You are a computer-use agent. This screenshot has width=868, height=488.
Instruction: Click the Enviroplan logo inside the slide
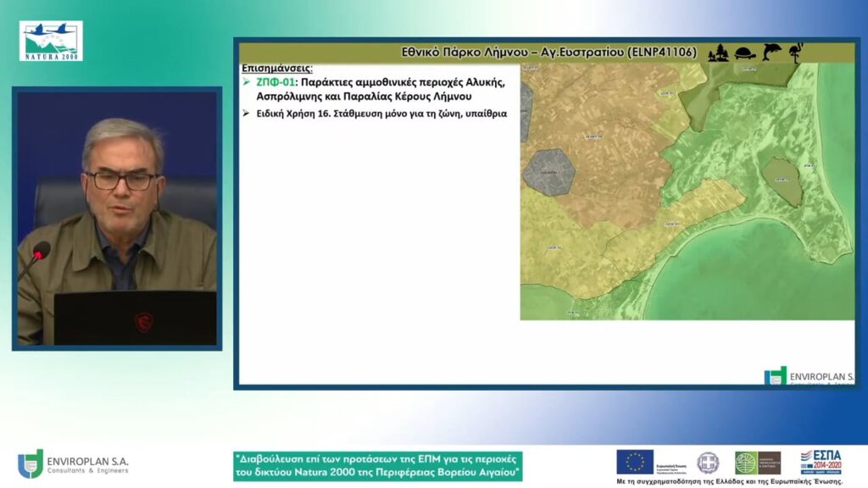point(809,375)
